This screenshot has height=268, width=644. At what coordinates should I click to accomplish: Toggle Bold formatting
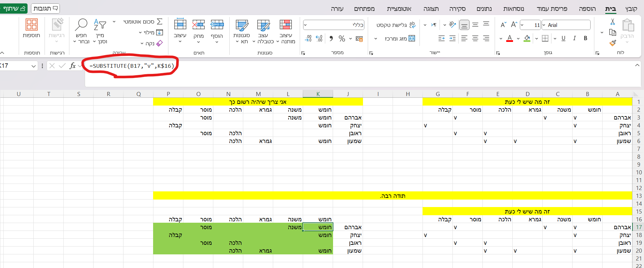point(585,38)
